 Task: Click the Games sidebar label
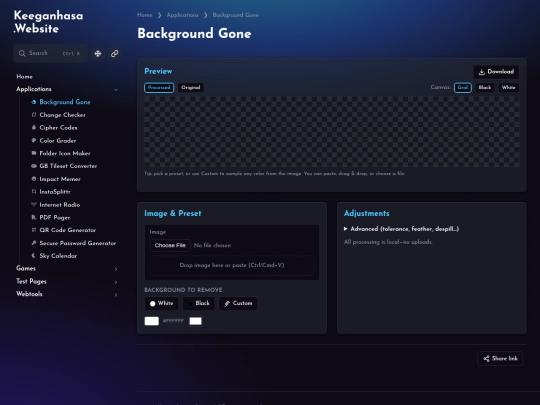(x=26, y=268)
